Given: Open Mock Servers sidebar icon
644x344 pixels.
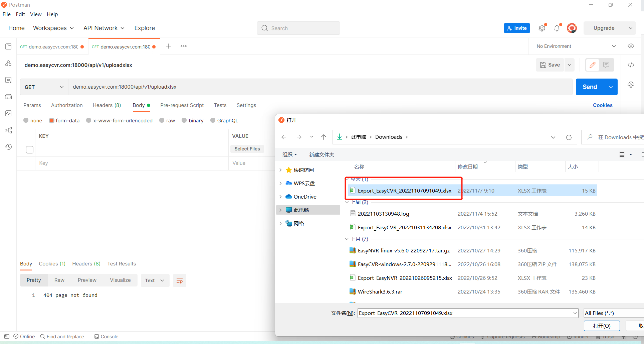Looking at the screenshot, I should 8,97.
